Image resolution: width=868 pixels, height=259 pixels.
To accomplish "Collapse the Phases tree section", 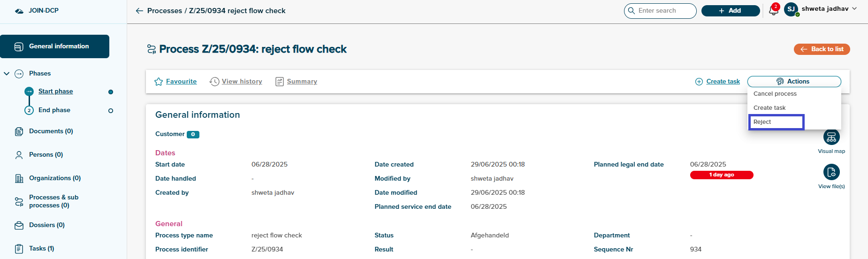I will click(7, 74).
